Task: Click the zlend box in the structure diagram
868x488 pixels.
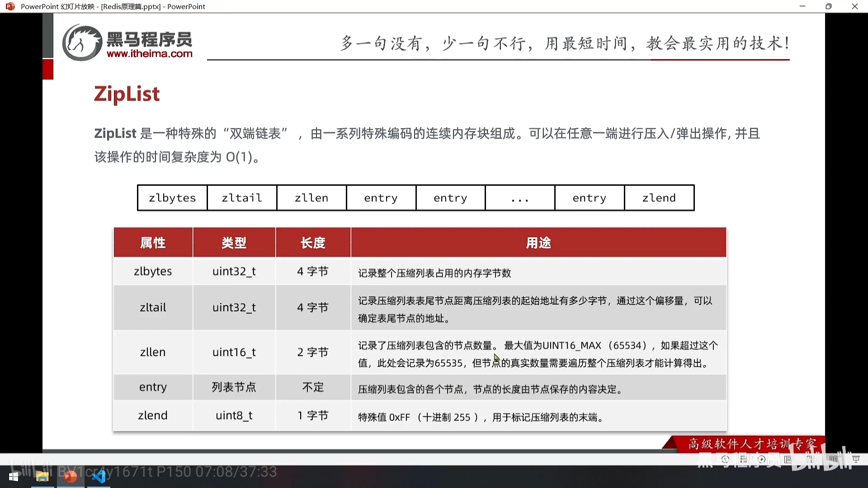Action: point(659,198)
